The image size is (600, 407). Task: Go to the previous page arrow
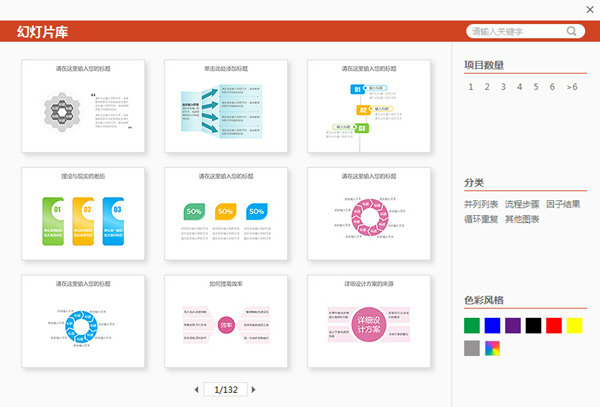pyautogui.click(x=195, y=389)
